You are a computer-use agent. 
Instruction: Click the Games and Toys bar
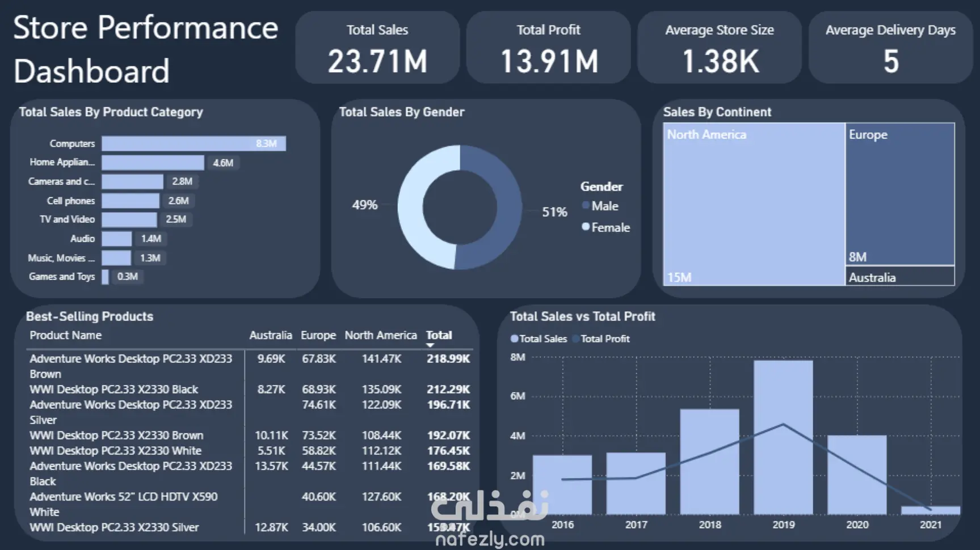point(105,277)
